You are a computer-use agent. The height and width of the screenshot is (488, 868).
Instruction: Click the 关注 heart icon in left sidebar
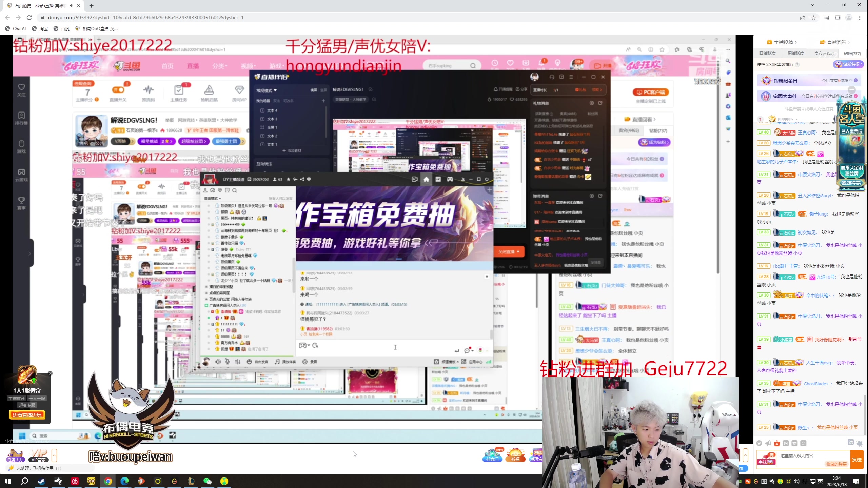click(x=21, y=90)
